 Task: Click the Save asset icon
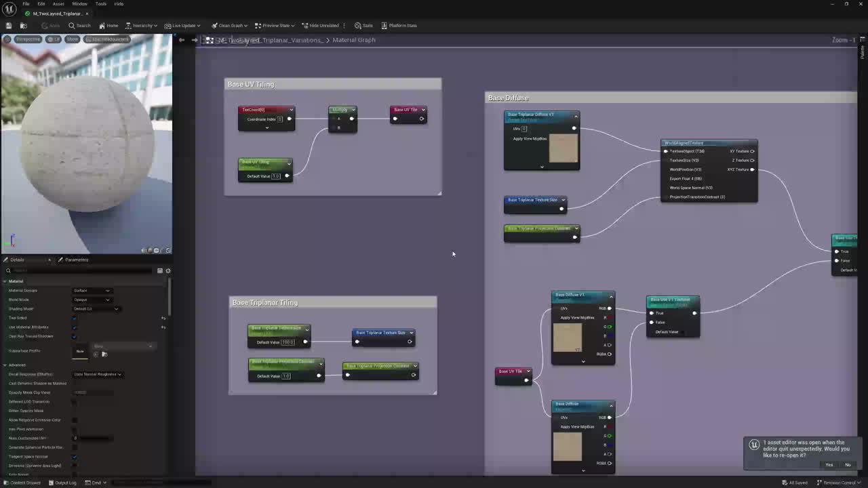[x=8, y=26]
